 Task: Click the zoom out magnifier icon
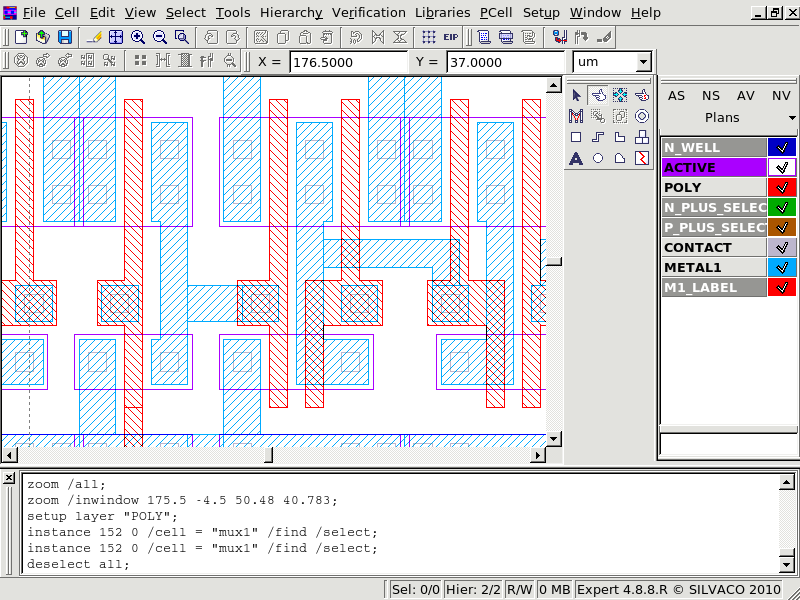coord(160,37)
